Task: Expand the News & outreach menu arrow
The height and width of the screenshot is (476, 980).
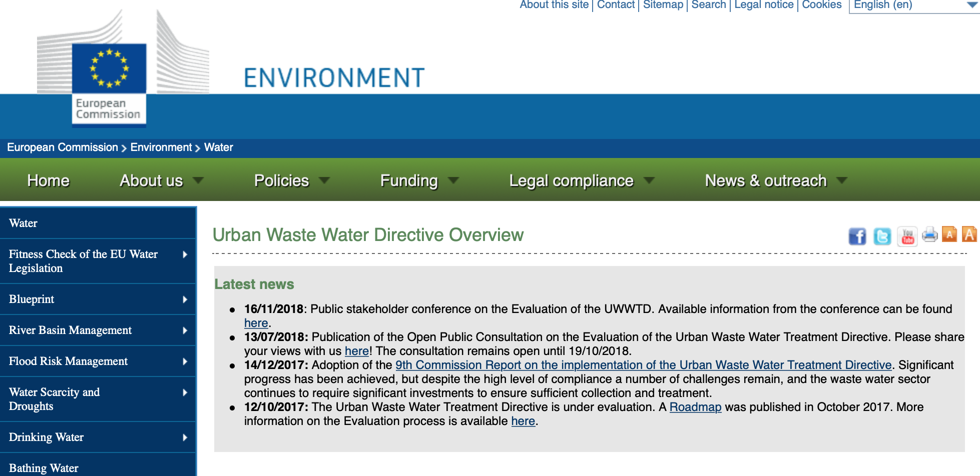Action: point(842,180)
